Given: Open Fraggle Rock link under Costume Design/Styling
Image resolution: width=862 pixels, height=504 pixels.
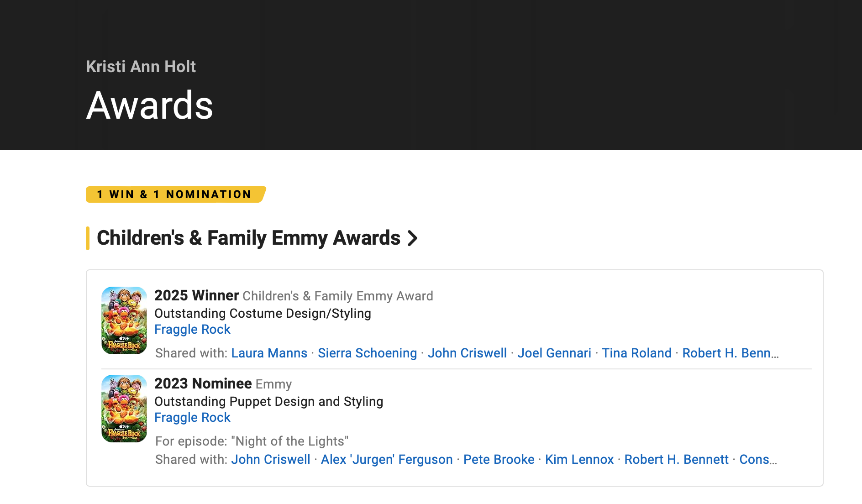Looking at the screenshot, I should pyautogui.click(x=192, y=329).
